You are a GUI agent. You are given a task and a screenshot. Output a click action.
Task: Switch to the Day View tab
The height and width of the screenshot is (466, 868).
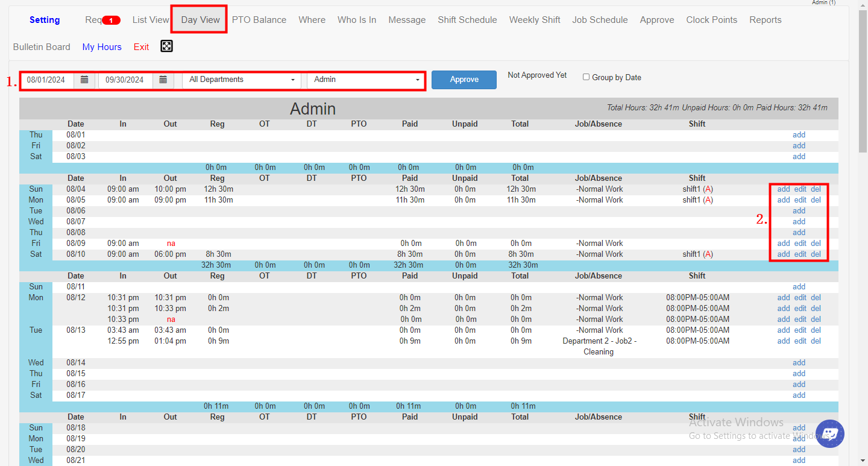click(199, 19)
